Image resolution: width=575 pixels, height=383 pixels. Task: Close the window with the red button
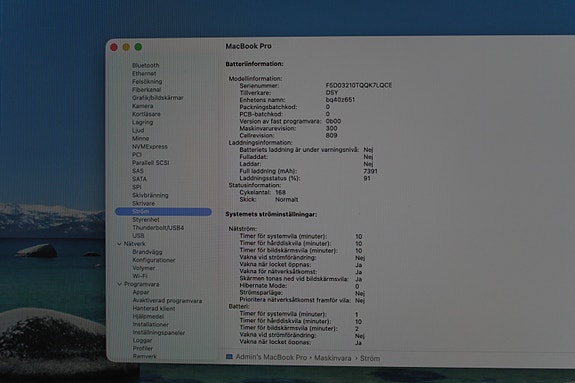pos(114,47)
